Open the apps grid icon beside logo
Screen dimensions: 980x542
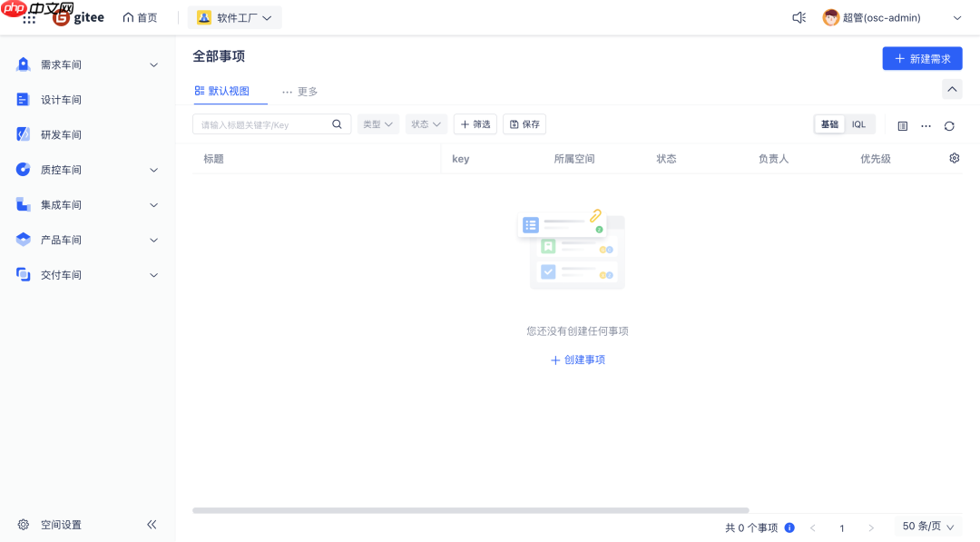coord(29,16)
